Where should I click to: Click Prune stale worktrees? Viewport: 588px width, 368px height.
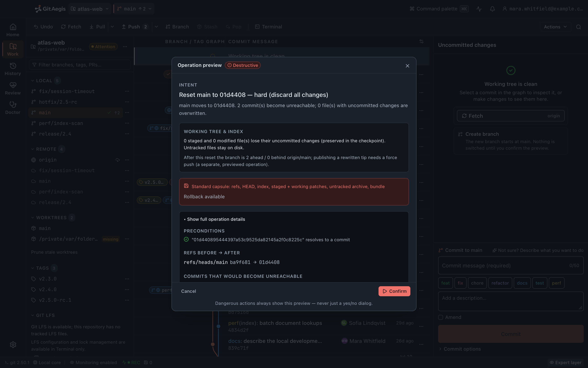click(54, 252)
